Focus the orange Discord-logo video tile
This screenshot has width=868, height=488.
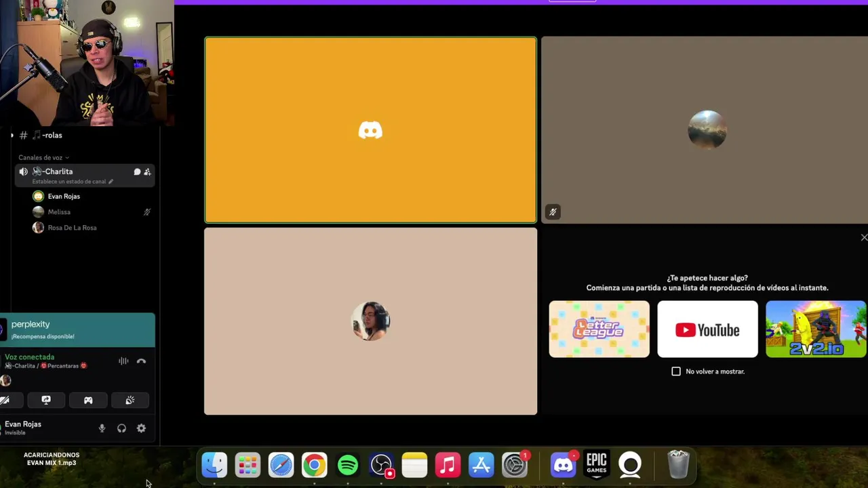[370, 130]
